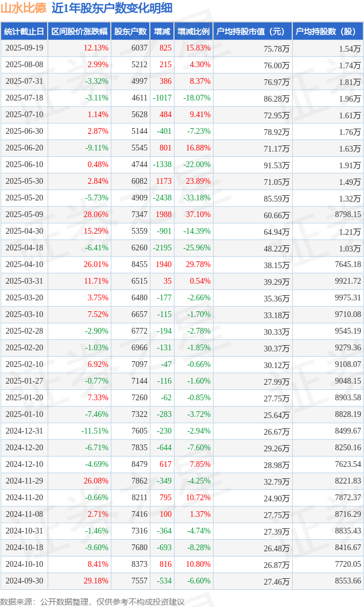Click the 户均持股市值（元） column header

[252, 32]
